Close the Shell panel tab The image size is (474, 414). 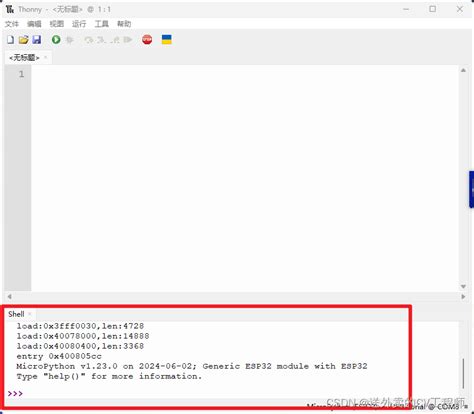[x=30, y=314]
